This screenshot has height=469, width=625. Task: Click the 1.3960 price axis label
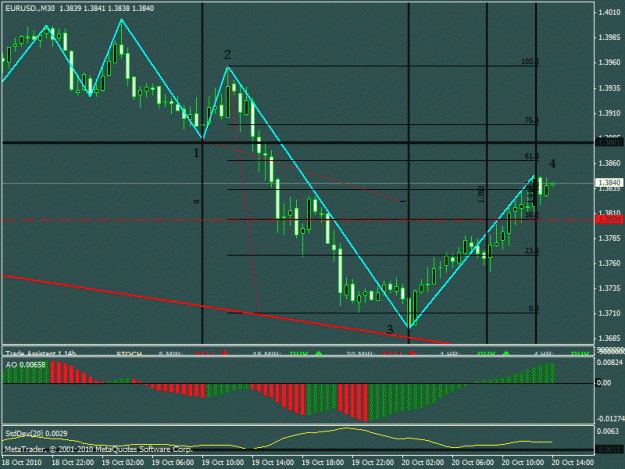tap(609, 62)
